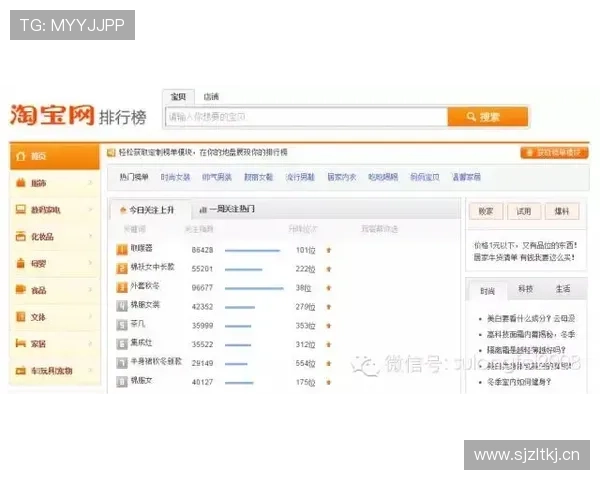The height and width of the screenshot is (480, 600).
Task: Click the rank 5 badge beside 茶几
Action: pos(122,325)
